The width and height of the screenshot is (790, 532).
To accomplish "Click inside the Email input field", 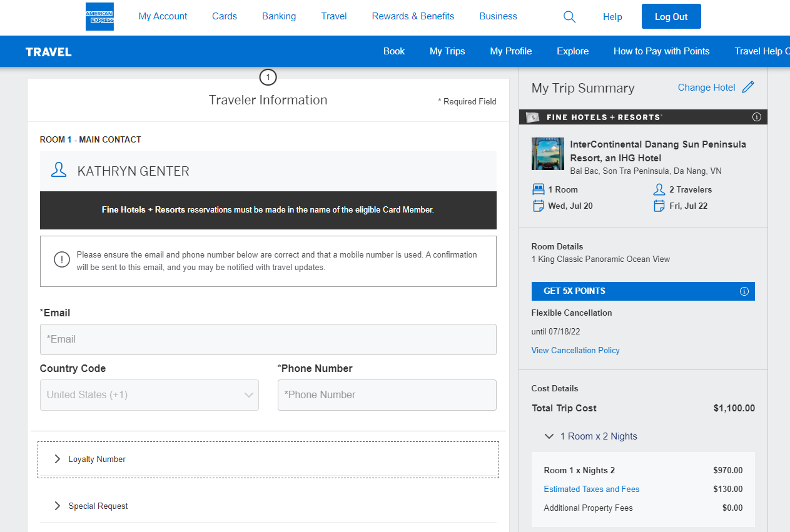I will 268,339.
